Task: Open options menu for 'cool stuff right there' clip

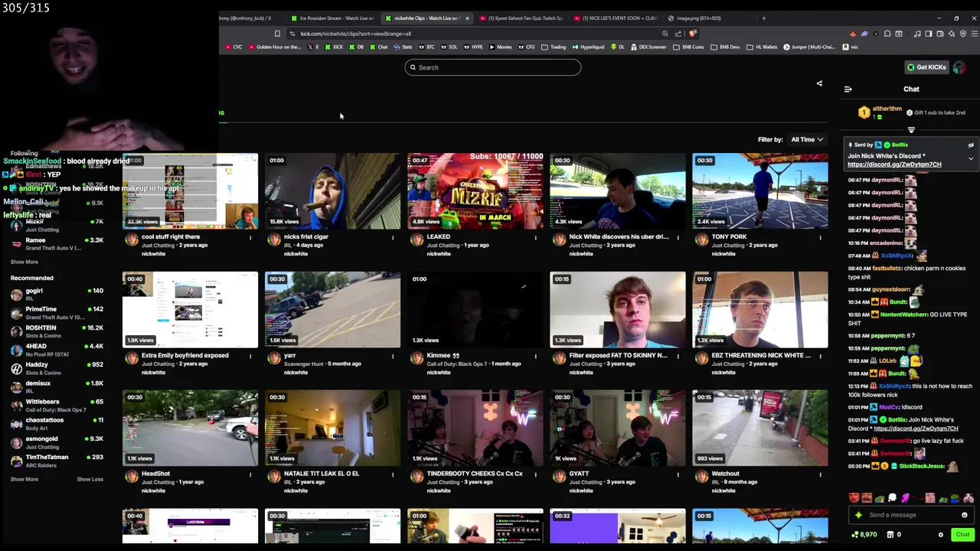Action: tap(250, 237)
